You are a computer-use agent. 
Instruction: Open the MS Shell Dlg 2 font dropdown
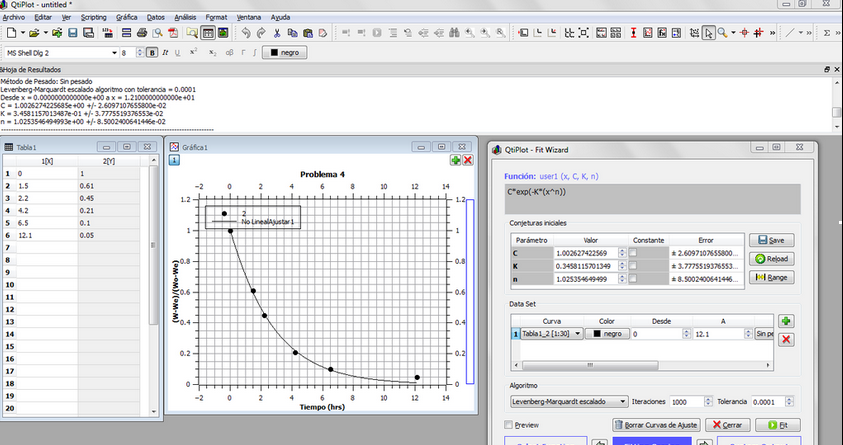(61, 53)
